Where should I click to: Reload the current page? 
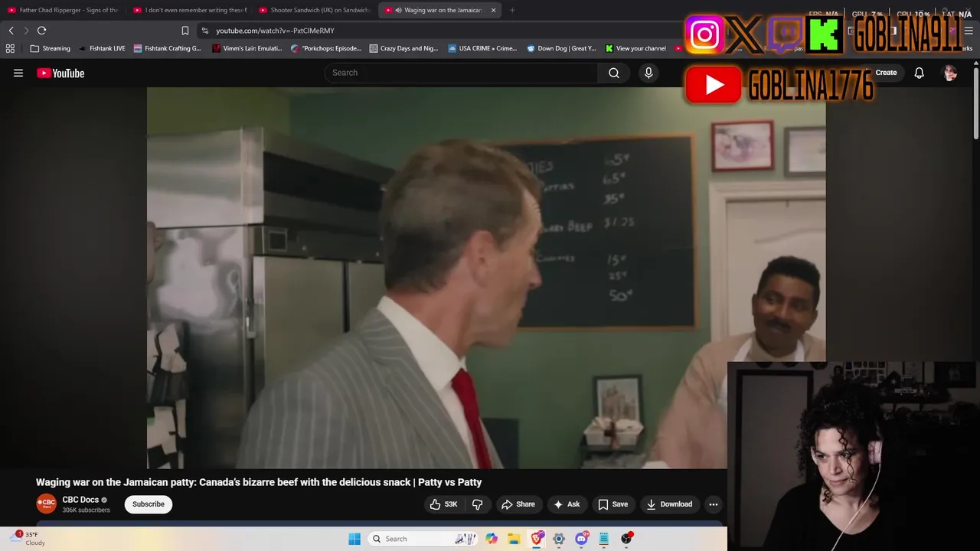[x=41, y=31]
